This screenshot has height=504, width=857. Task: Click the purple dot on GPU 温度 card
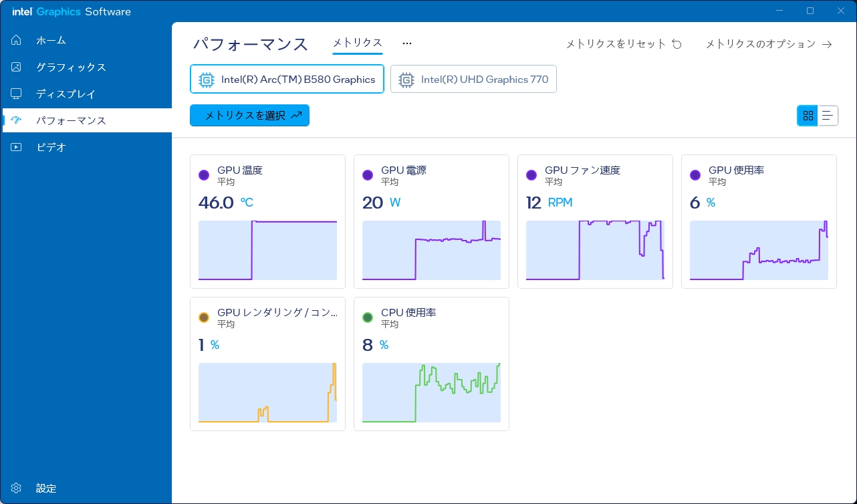(x=204, y=175)
